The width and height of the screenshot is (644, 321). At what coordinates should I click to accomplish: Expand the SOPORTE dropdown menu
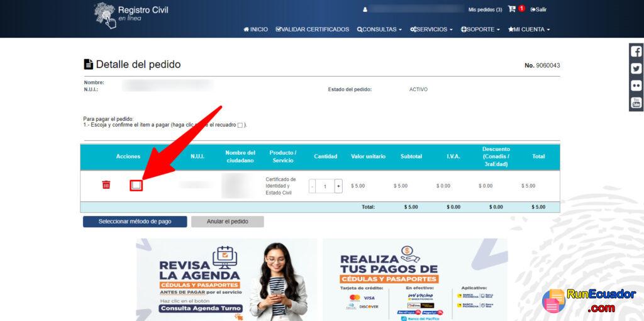click(x=480, y=29)
